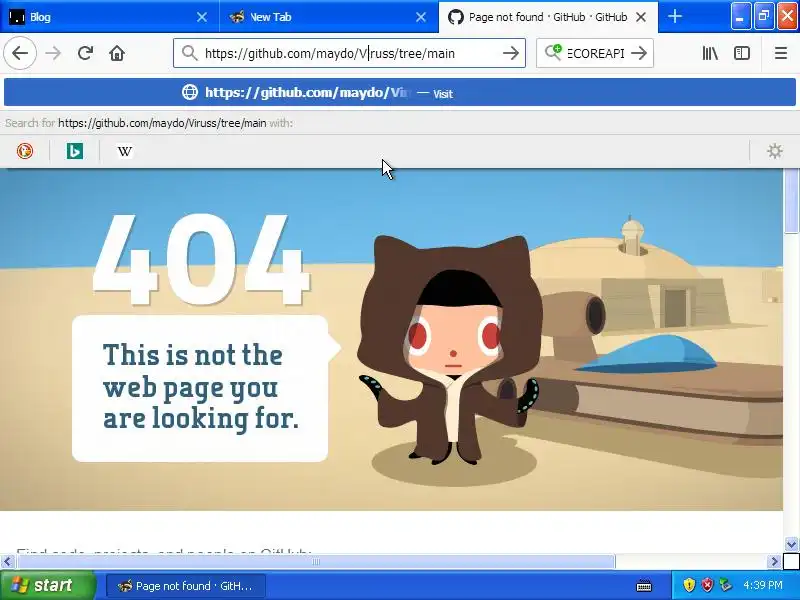The height and width of the screenshot is (600, 800).
Task: Click the yellow security shield tray icon
Action: point(689,585)
